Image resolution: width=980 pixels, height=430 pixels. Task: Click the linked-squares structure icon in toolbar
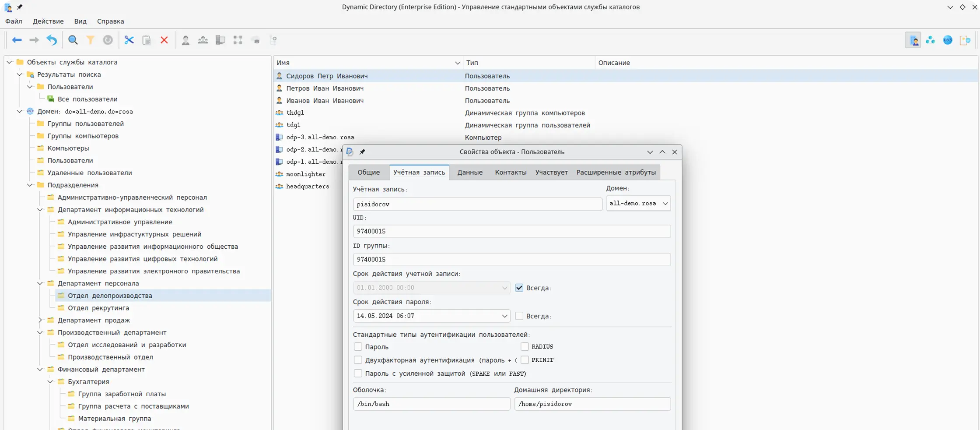pos(238,40)
